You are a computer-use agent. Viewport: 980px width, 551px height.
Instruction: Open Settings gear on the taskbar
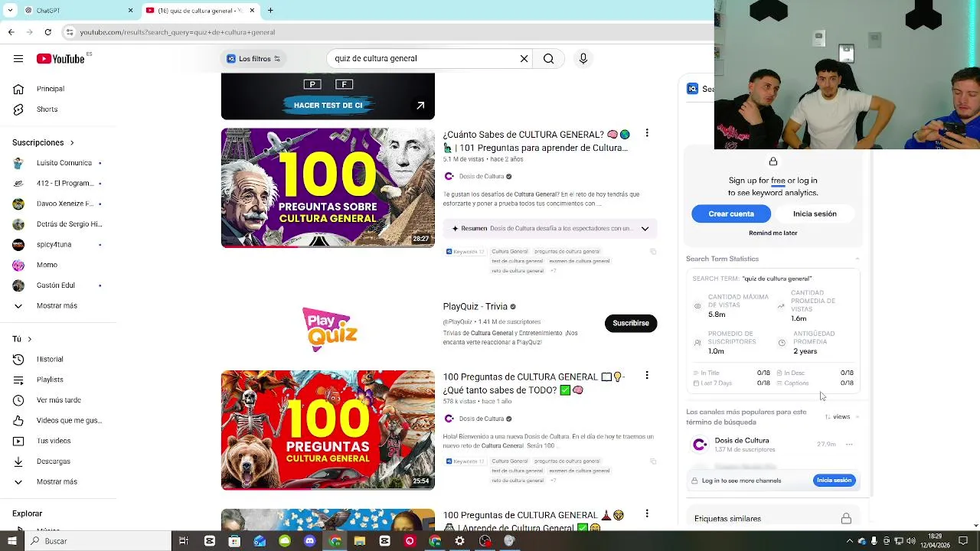pos(459,541)
